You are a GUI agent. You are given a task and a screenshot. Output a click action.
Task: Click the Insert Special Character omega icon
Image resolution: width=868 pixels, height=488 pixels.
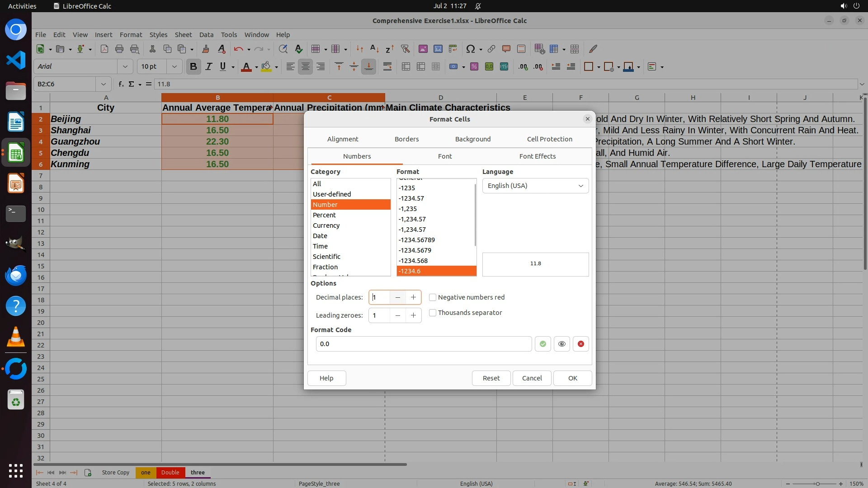tap(470, 49)
